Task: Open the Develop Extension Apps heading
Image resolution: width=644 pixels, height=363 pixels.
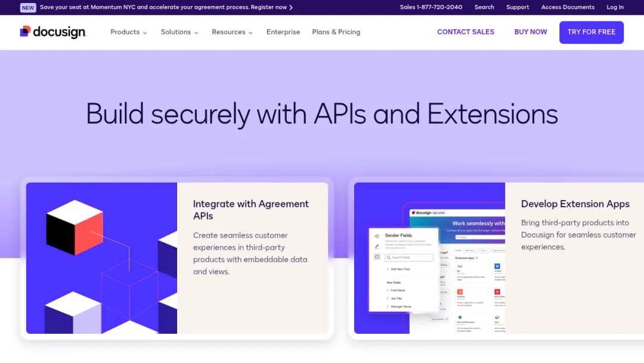Action: [575, 204]
